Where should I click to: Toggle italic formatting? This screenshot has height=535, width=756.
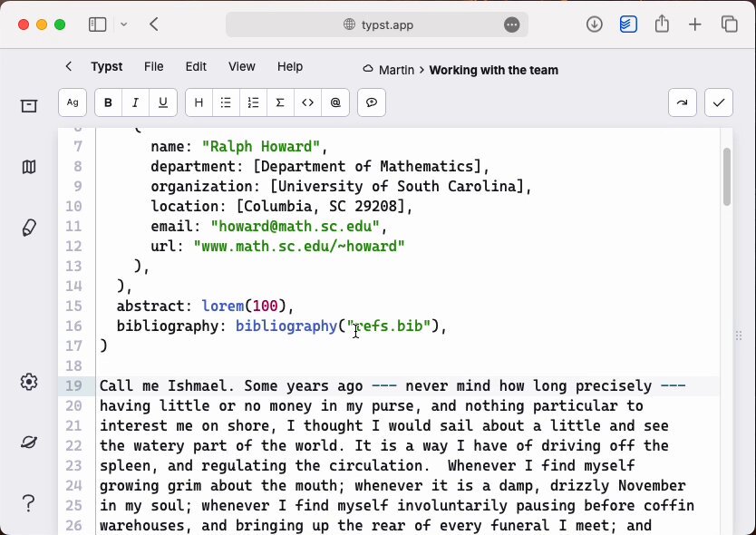tap(135, 102)
